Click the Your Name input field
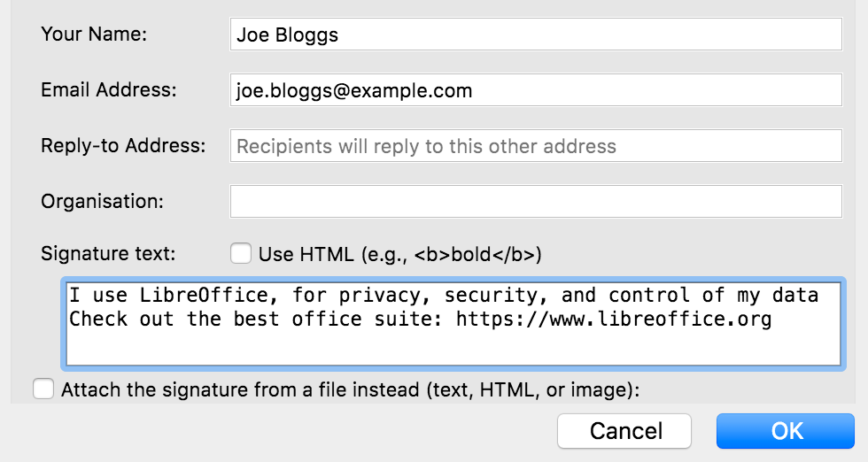Screen dimensions: 868x462 coord(535,35)
